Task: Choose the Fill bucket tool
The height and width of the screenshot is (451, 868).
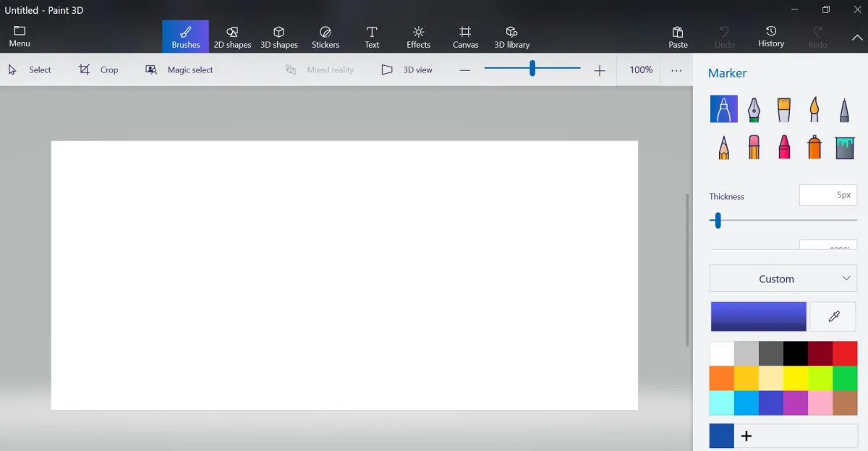Action: coord(844,147)
